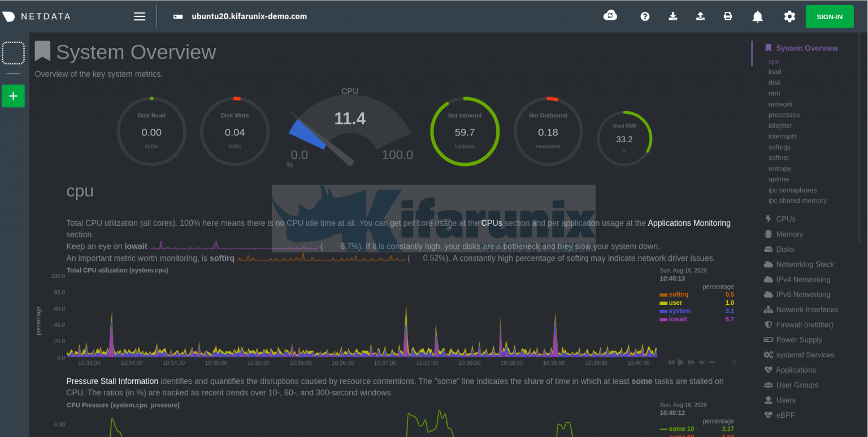
Task: Open the Applications Monitoring link in the text
Action: (689, 223)
